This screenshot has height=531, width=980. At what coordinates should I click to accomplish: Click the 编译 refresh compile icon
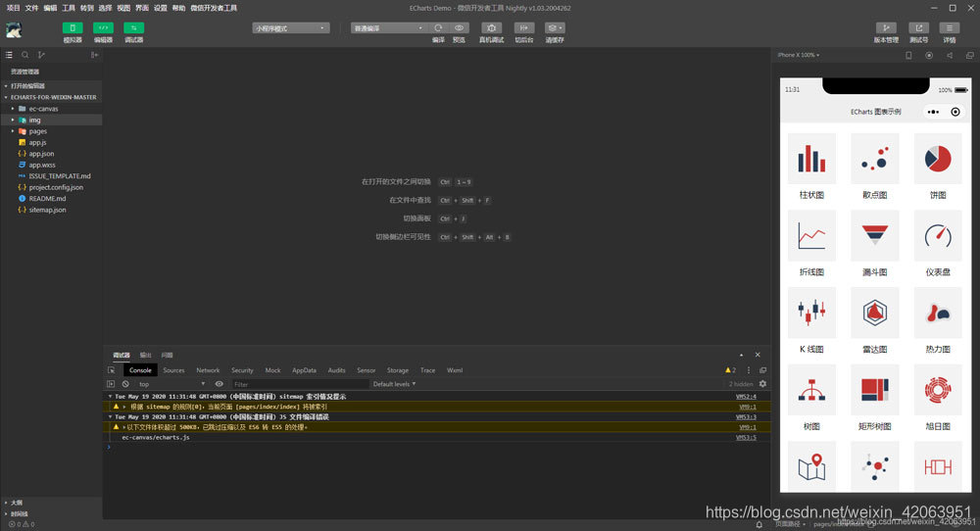tap(438, 28)
